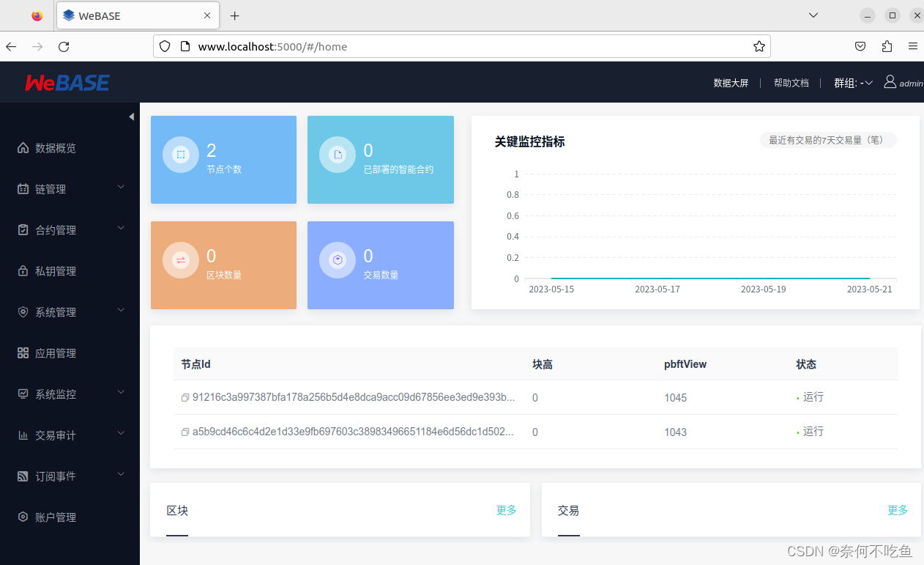
Task: Click the WeBASE logo
Action: [x=66, y=82]
